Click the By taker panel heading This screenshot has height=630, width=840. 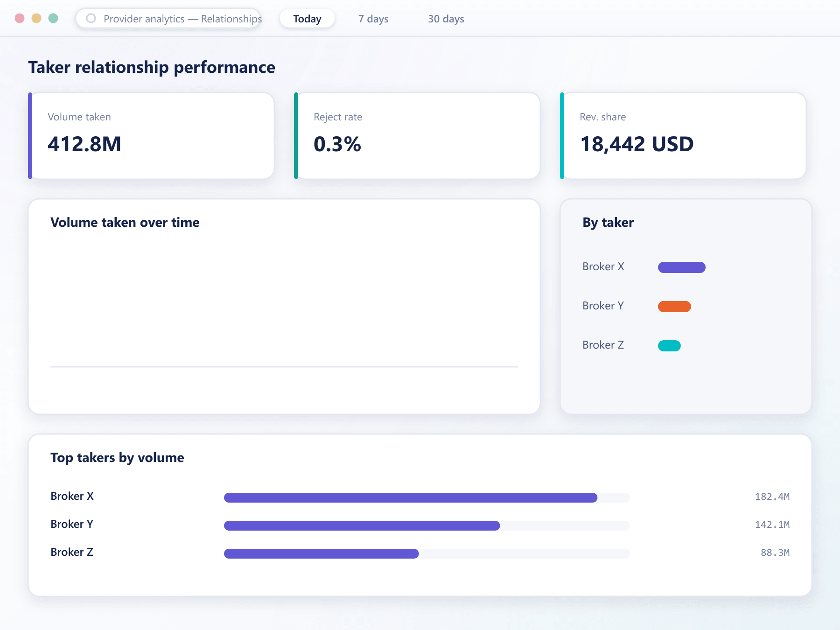pyautogui.click(x=608, y=223)
